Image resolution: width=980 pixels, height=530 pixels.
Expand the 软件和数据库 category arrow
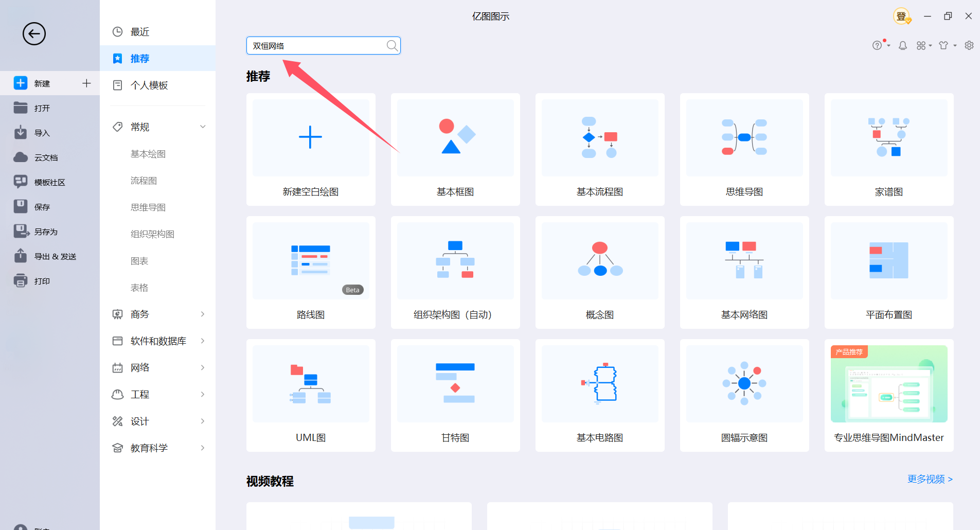coord(203,341)
